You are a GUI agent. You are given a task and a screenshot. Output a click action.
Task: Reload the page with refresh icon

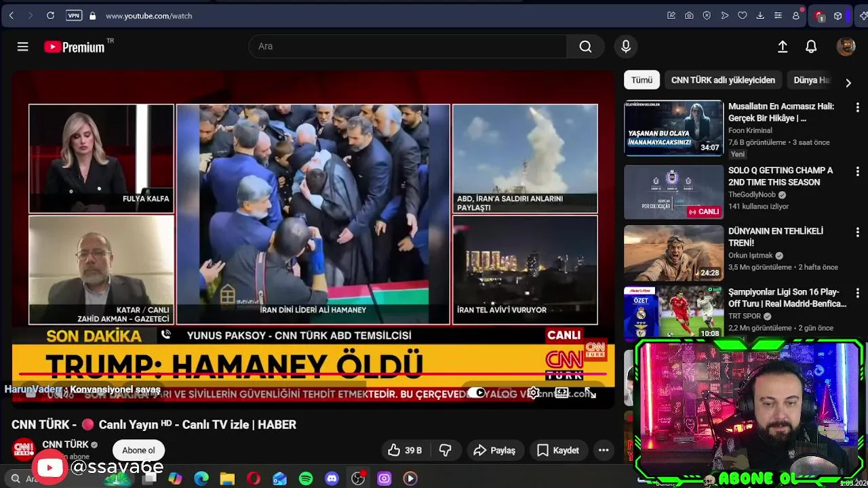[50, 16]
